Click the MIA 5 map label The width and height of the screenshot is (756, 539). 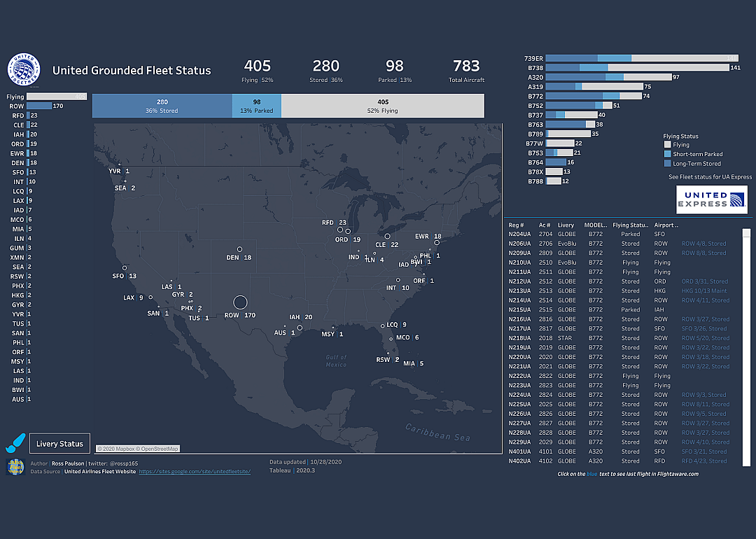413,363
